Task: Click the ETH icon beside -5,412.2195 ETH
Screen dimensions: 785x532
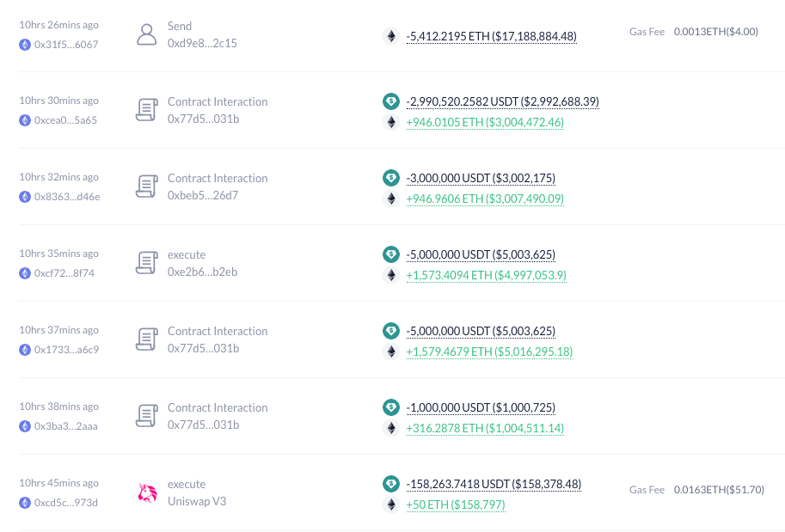Action: (x=391, y=36)
